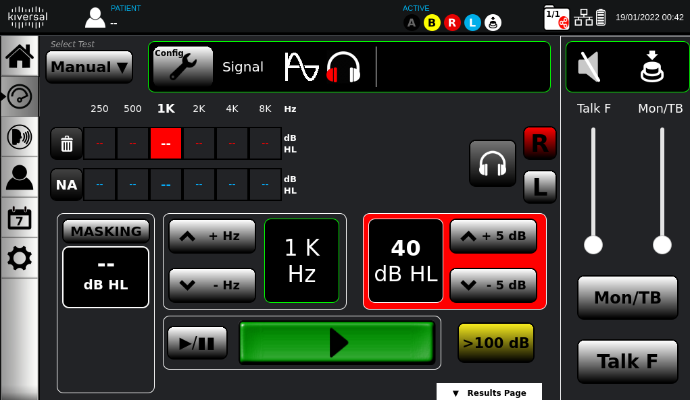Image resolution: width=690 pixels, height=400 pixels.
Task: Enable the >100 dB button
Action: [x=496, y=342]
